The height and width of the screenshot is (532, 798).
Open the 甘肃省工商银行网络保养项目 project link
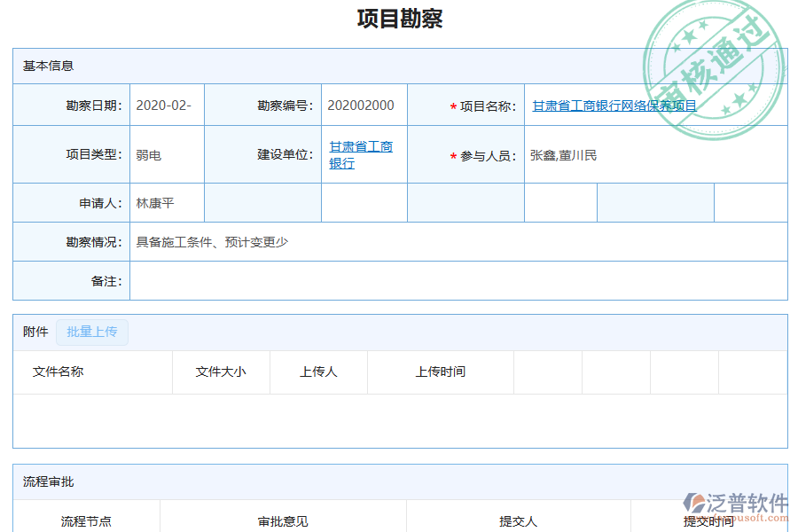[x=613, y=105]
